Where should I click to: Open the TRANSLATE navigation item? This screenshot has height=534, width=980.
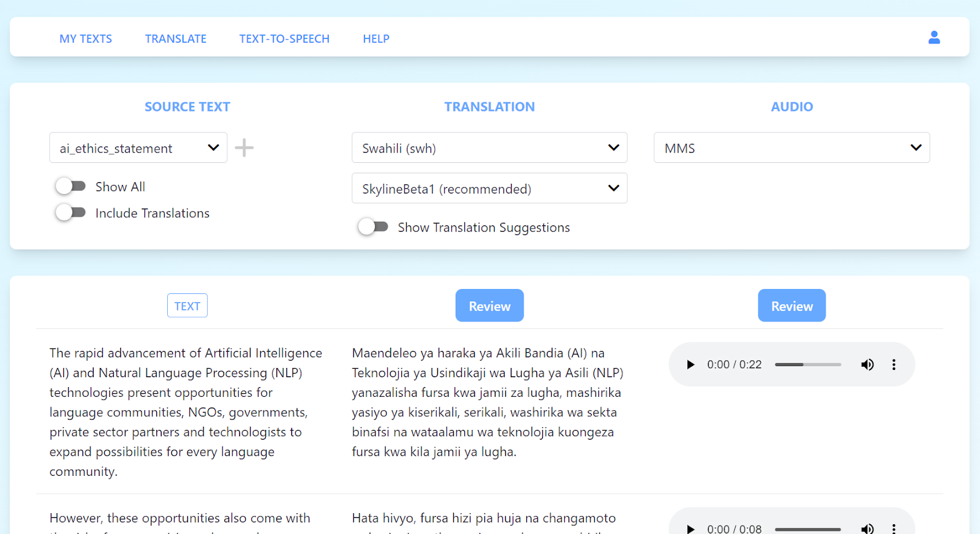coord(176,39)
